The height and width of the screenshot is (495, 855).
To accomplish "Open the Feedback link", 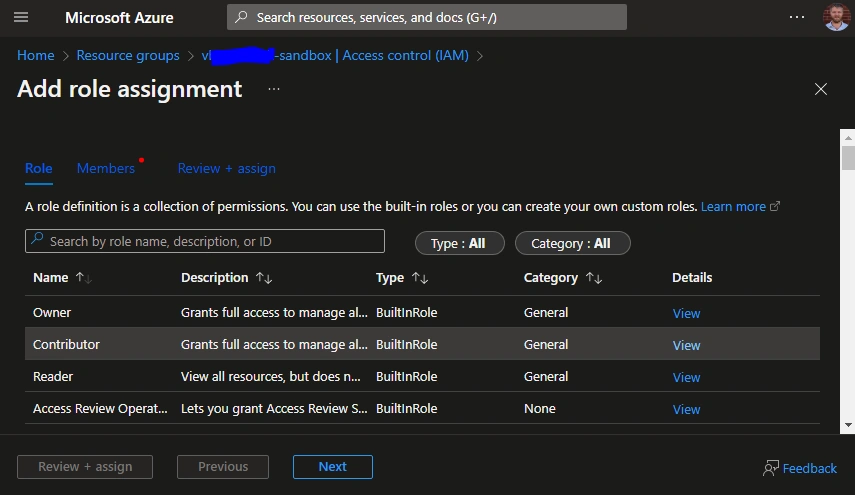I will 809,468.
